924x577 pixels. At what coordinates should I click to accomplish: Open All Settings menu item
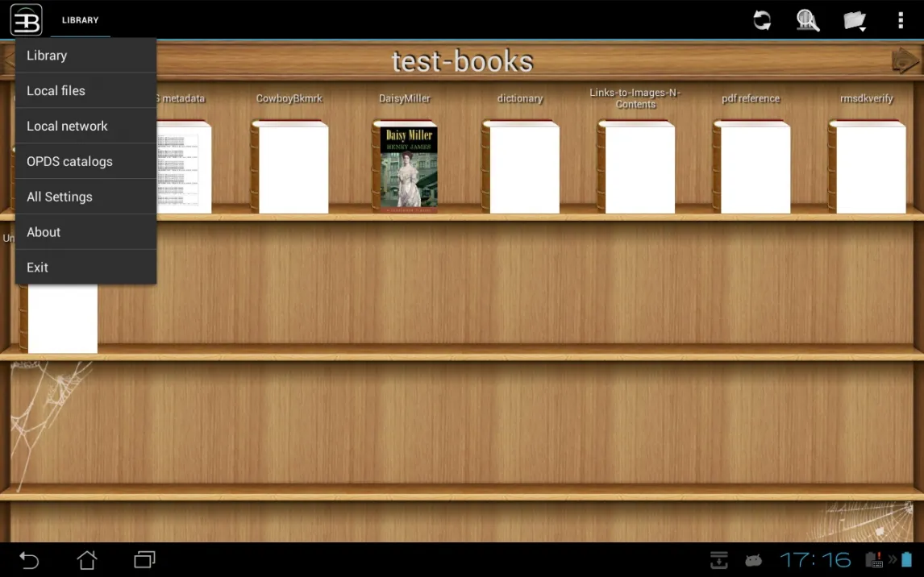(85, 197)
